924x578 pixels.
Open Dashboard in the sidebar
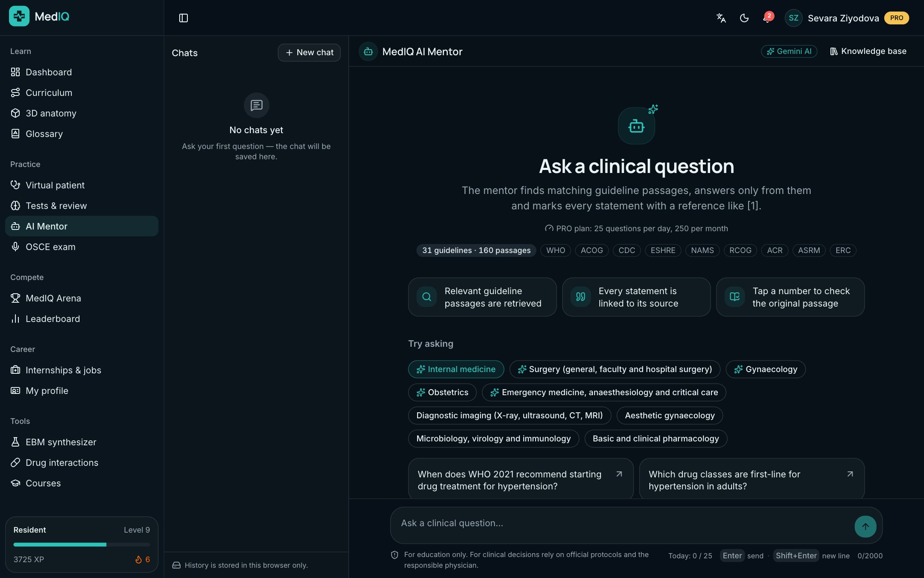(82, 72)
